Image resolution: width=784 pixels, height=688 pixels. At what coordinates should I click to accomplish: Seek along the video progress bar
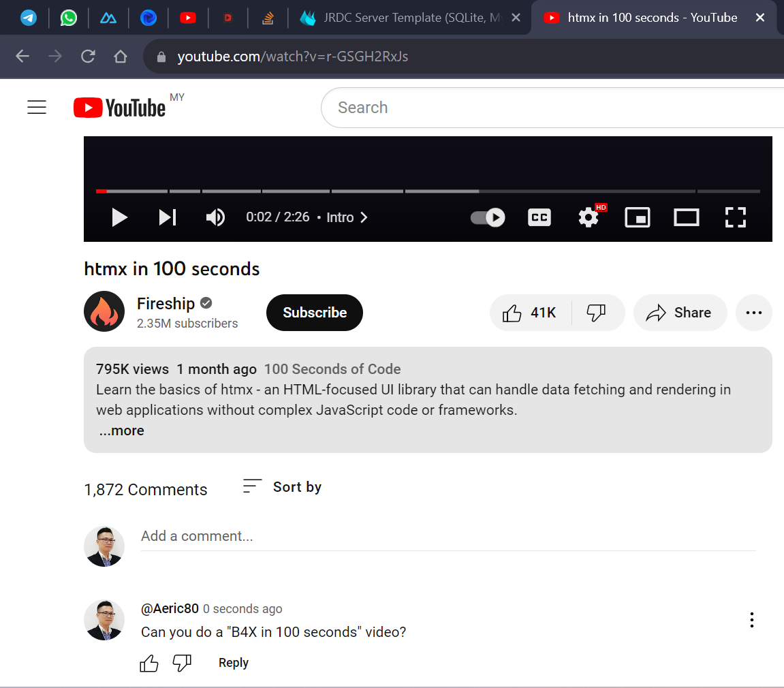pyautogui.click(x=428, y=191)
